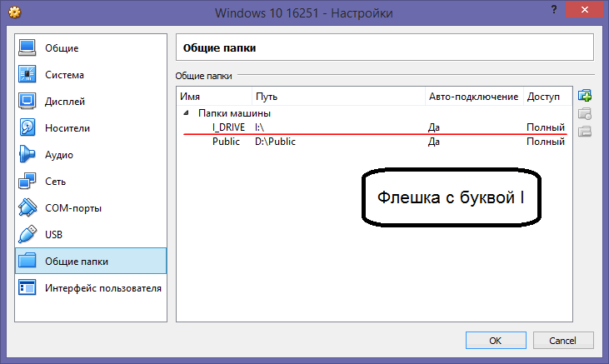Image resolution: width=609 pixels, height=364 pixels.
Task: Confirm settings with OK
Action: [x=496, y=341]
